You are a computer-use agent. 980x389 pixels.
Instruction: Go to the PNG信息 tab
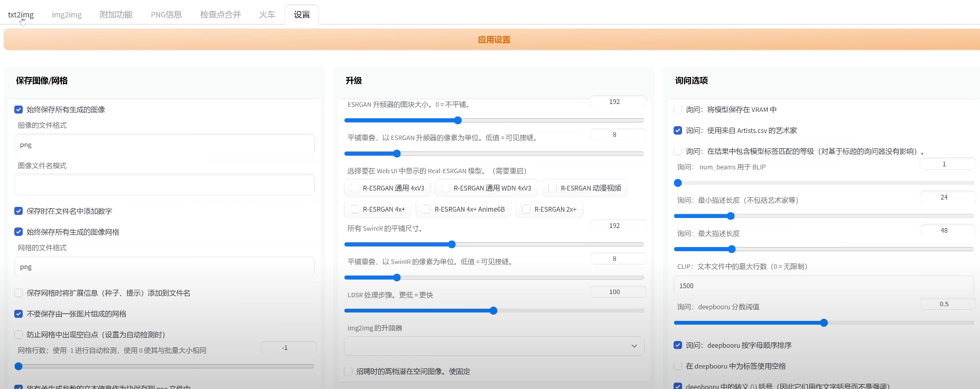(166, 15)
